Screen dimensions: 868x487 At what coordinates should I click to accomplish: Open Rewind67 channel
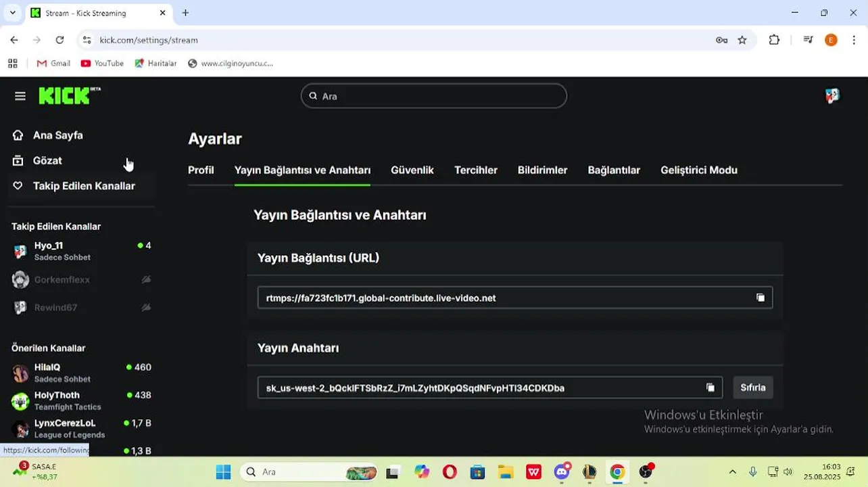81,307
